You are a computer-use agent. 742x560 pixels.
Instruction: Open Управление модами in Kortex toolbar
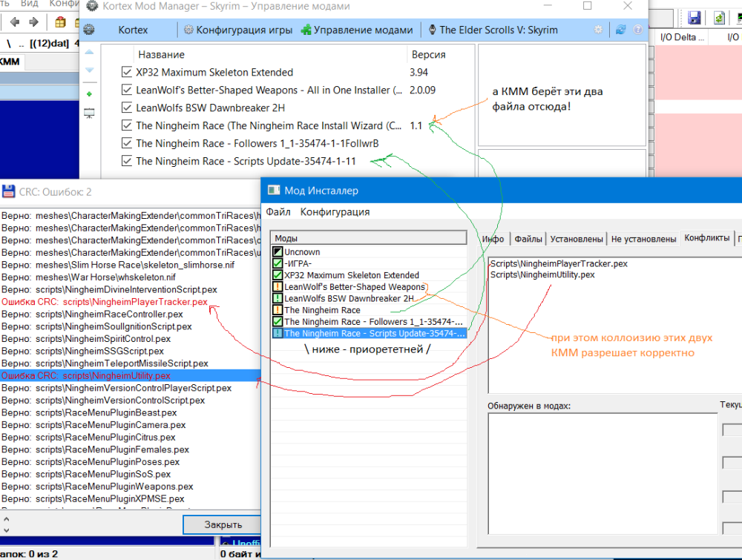(x=358, y=30)
